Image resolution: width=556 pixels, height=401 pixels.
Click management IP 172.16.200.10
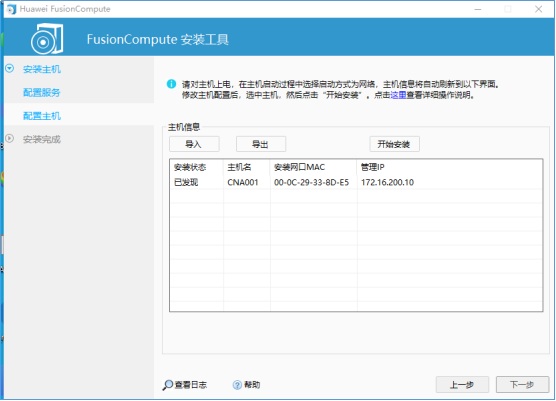coord(387,182)
